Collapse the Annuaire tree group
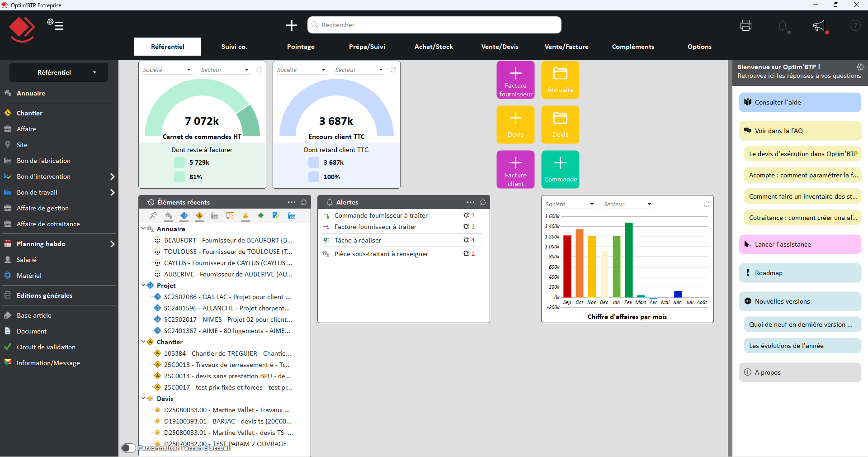This screenshot has height=457, width=868. (x=143, y=229)
